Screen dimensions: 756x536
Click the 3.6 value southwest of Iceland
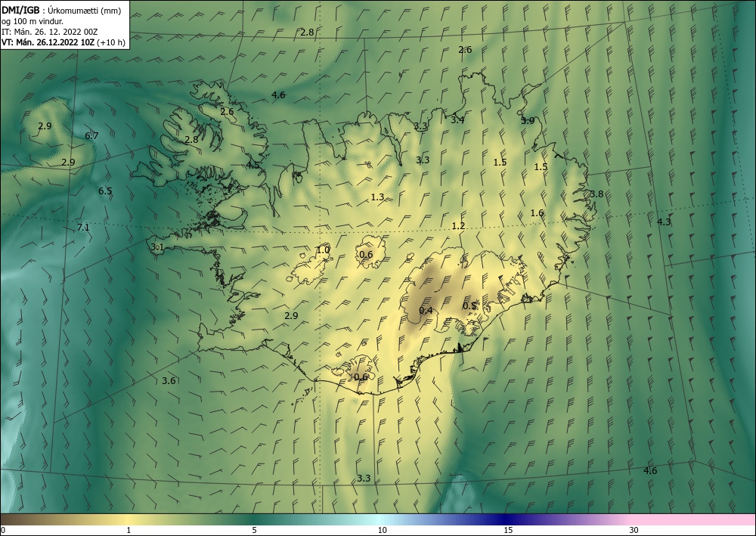[169, 381]
